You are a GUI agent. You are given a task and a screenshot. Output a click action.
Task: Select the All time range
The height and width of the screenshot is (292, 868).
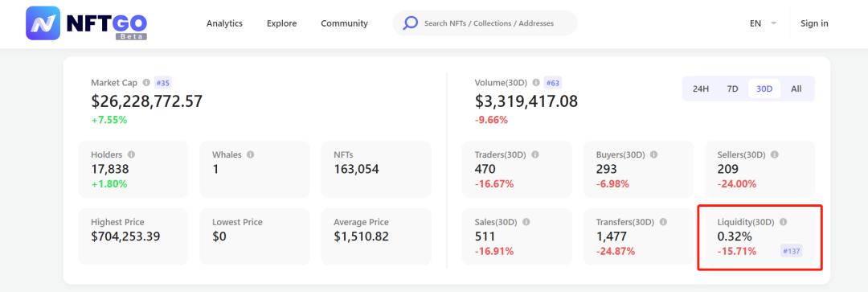(796, 88)
